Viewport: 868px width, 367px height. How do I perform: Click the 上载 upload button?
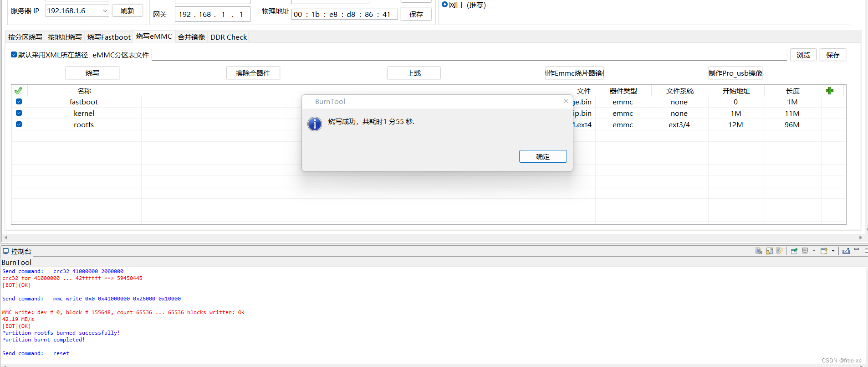pyautogui.click(x=414, y=73)
